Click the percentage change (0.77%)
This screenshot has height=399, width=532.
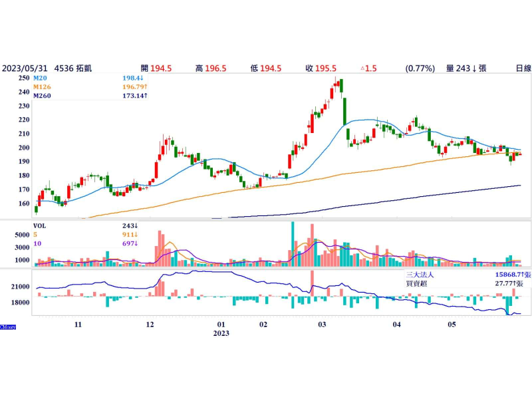click(x=420, y=68)
